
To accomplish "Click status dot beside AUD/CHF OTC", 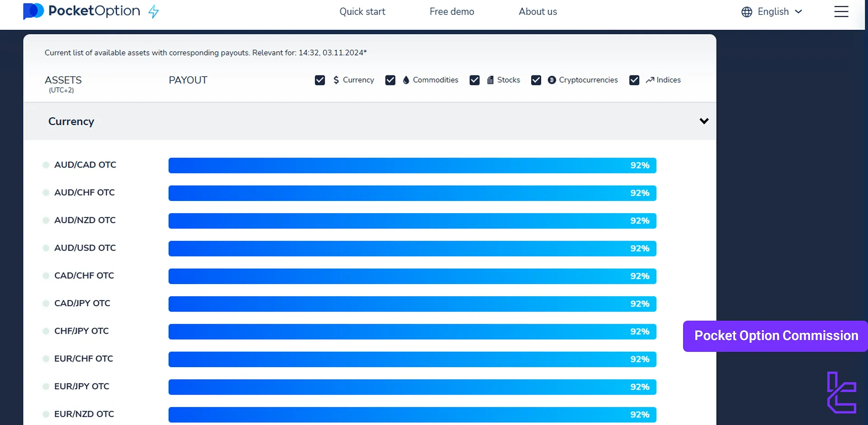I will click(46, 193).
